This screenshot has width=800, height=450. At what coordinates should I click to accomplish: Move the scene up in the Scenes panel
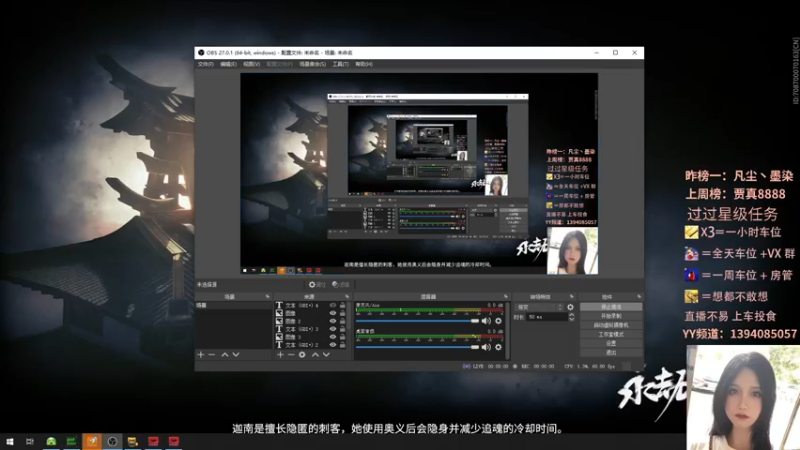tap(225, 355)
